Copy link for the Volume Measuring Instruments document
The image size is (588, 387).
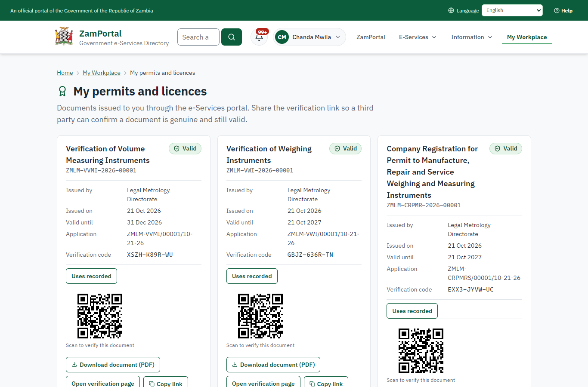(x=165, y=383)
